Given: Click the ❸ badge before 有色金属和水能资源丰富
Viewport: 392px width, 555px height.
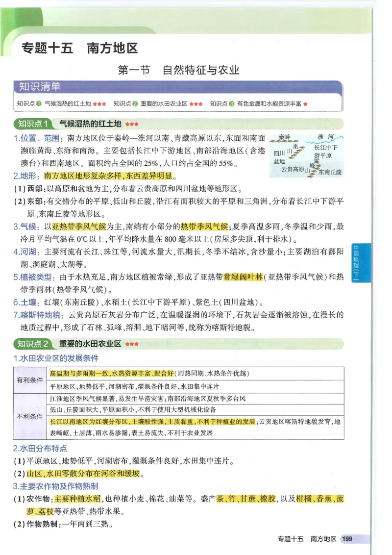Looking at the screenshot, I should [232, 103].
